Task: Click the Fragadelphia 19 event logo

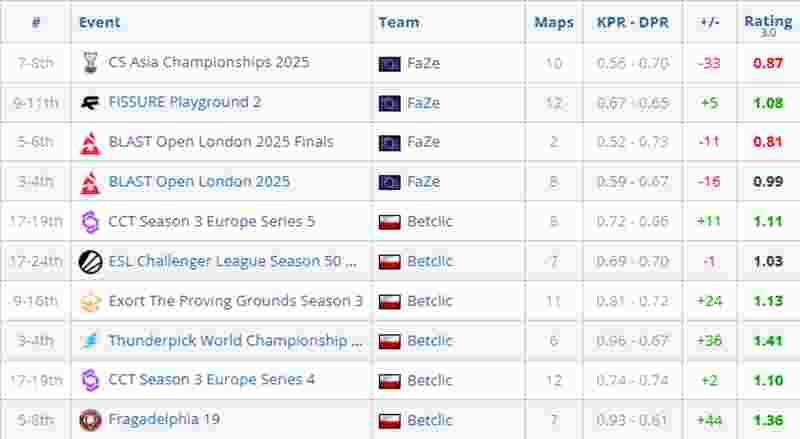Action: click(x=90, y=420)
